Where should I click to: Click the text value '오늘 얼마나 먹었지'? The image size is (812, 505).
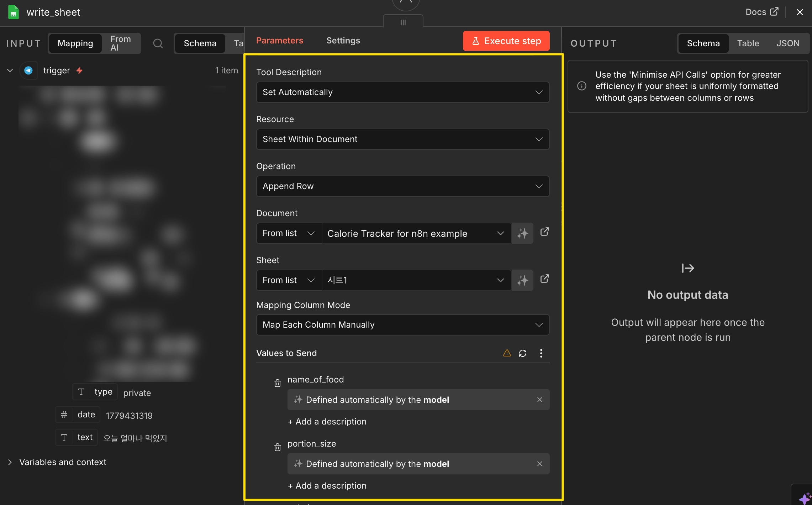pyautogui.click(x=135, y=438)
